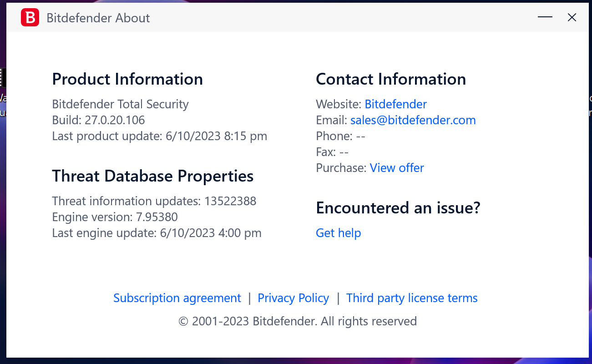Click the "Encountered an issue?" heading
Image resolution: width=592 pixels, height=364 pixels.
pos(398,208)
